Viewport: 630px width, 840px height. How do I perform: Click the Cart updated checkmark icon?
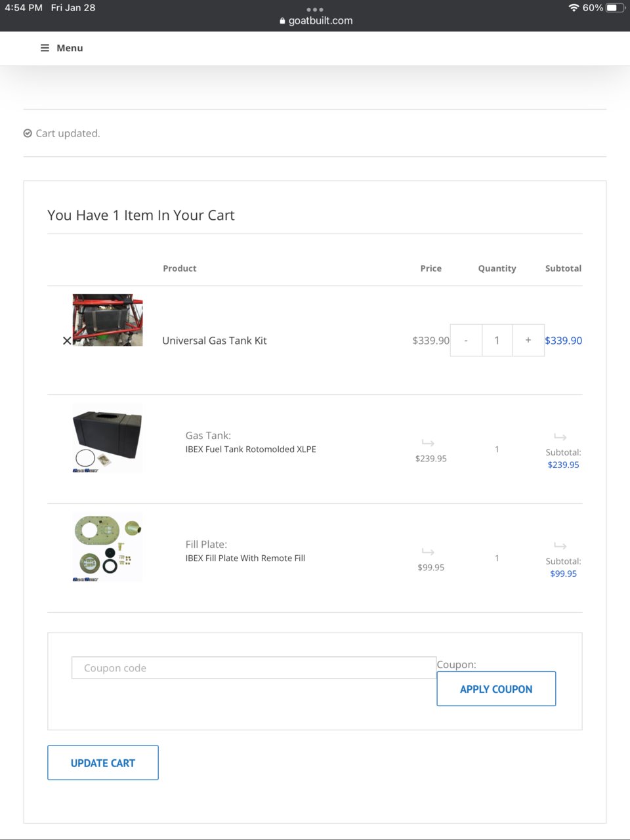[28, 133]
